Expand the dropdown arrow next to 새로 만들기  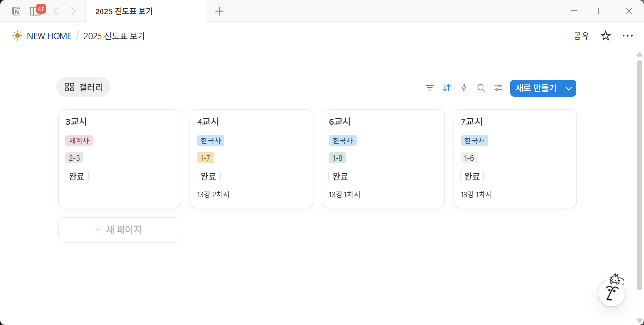(569, 88)
